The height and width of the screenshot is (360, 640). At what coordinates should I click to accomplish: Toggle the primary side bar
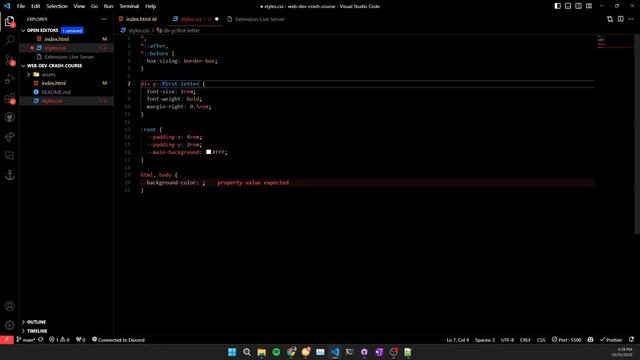[x=558, y=6]
